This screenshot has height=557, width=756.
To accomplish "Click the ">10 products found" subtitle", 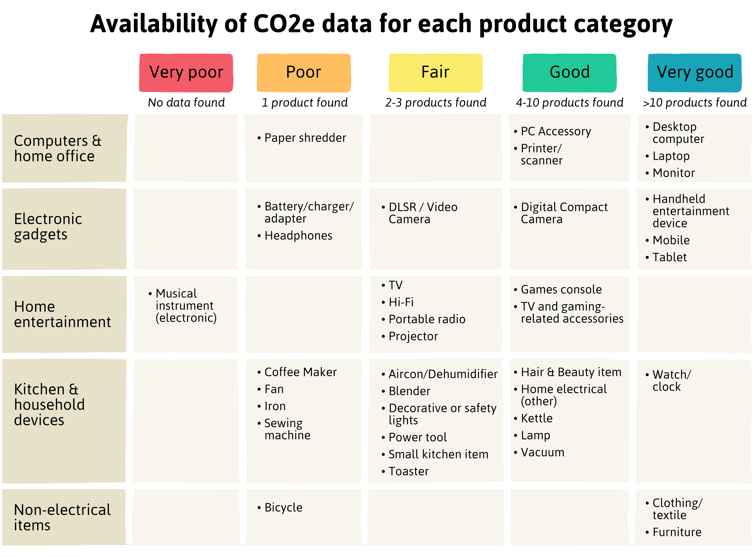I will coord(695,102).
